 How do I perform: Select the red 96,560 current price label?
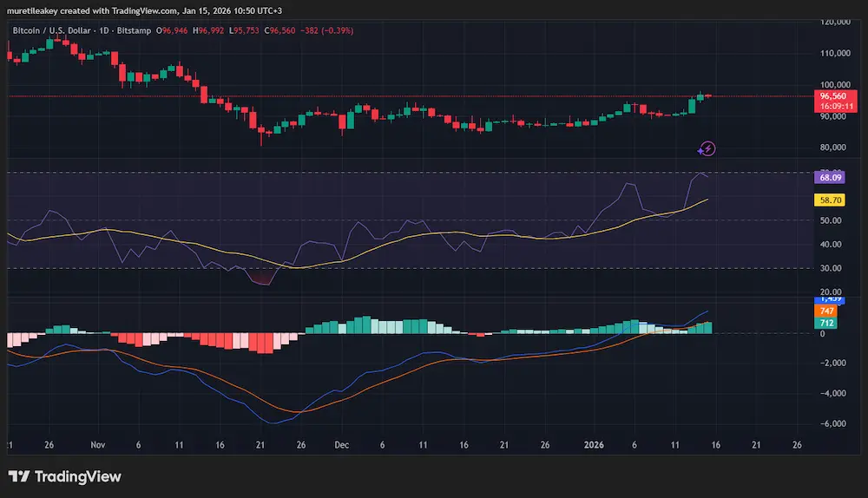click(x=832, y=95)
